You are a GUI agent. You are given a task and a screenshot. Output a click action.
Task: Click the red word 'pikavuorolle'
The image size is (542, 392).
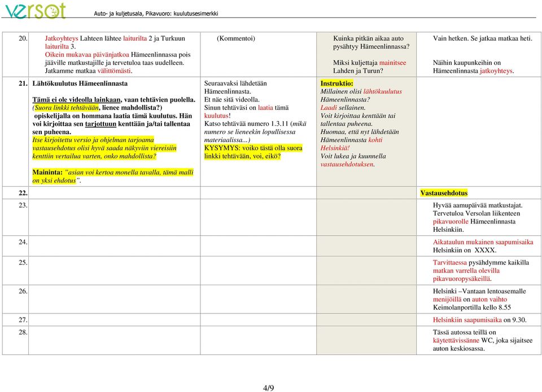[451, 222]
